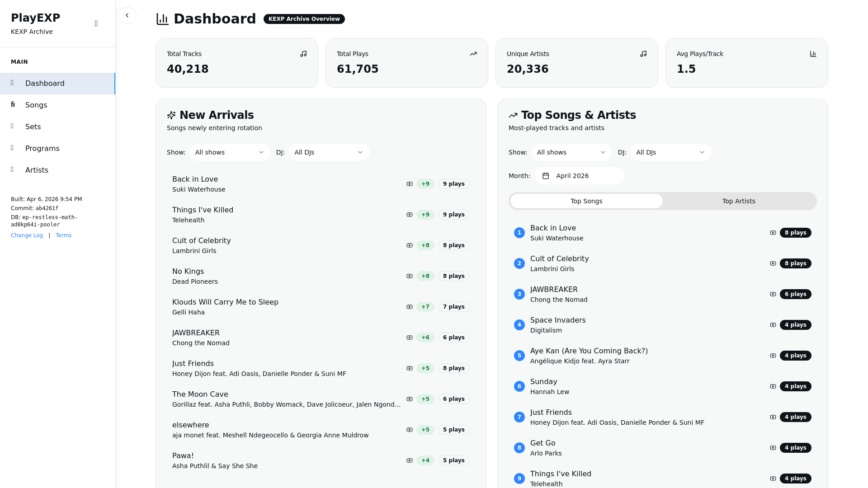Switch to Top Artists view

click(x=739, y=201)
